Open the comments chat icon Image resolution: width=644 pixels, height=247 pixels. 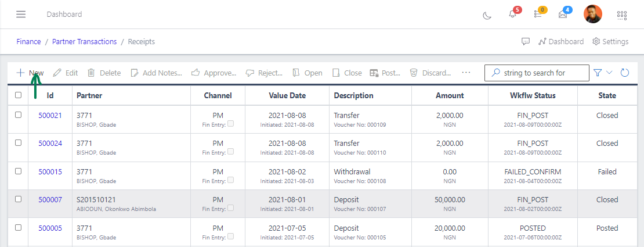click(525, 41)
